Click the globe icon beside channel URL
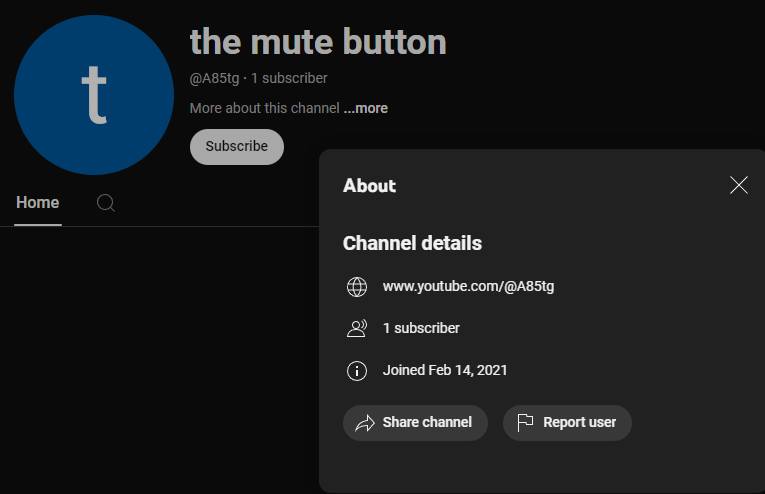Image resolution: width=765 pixels, height=494 pixels. [357, 287]
